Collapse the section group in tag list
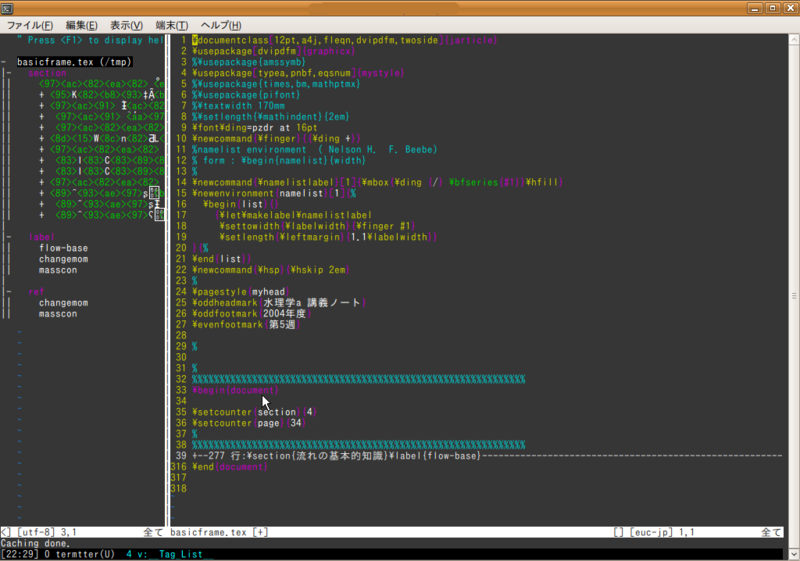 pos(9,73)
